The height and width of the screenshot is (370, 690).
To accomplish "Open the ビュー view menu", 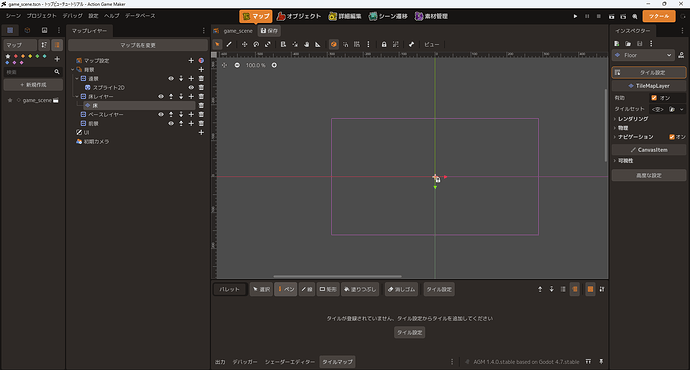I will tap(431, 44).
